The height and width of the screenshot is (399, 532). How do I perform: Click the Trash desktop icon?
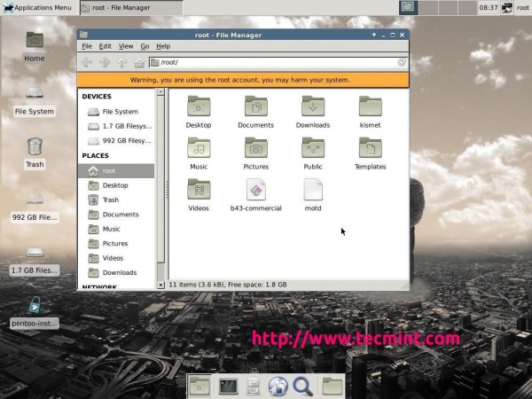coord(35,153)
